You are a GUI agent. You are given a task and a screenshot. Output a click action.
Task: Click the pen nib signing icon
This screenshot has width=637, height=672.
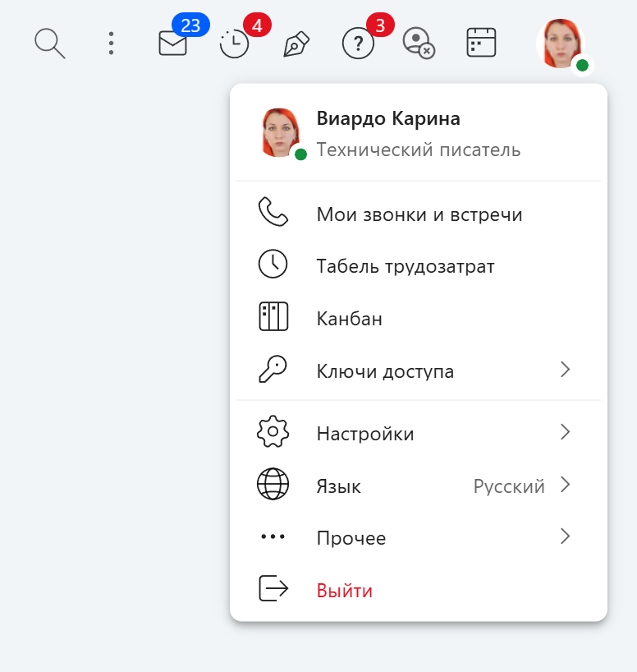296,44
